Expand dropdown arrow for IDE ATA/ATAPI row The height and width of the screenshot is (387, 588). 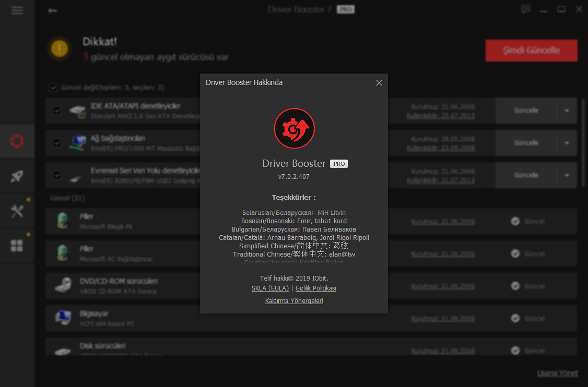(567, 111)
